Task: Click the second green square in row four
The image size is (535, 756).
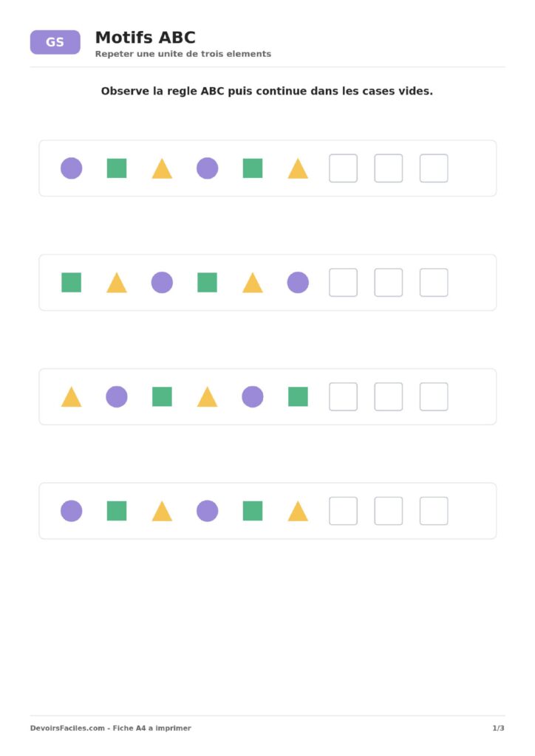Action: point(253,511)
